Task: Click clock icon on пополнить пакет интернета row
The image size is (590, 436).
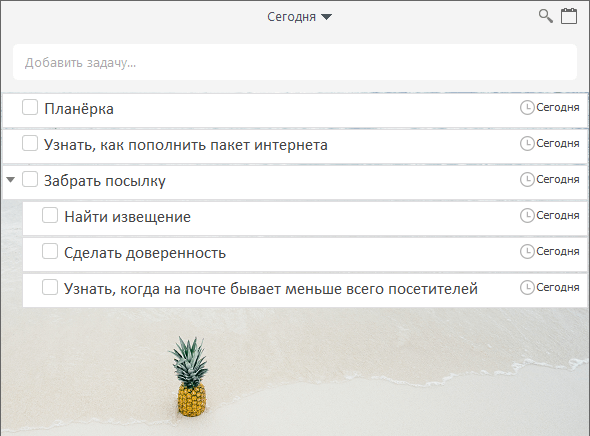Action: pos(527,144)
